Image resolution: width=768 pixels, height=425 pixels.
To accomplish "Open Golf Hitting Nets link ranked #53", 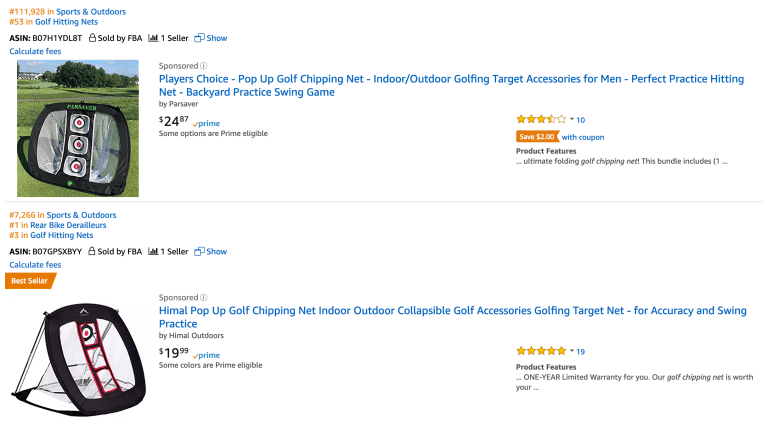I will coord(66,22).
